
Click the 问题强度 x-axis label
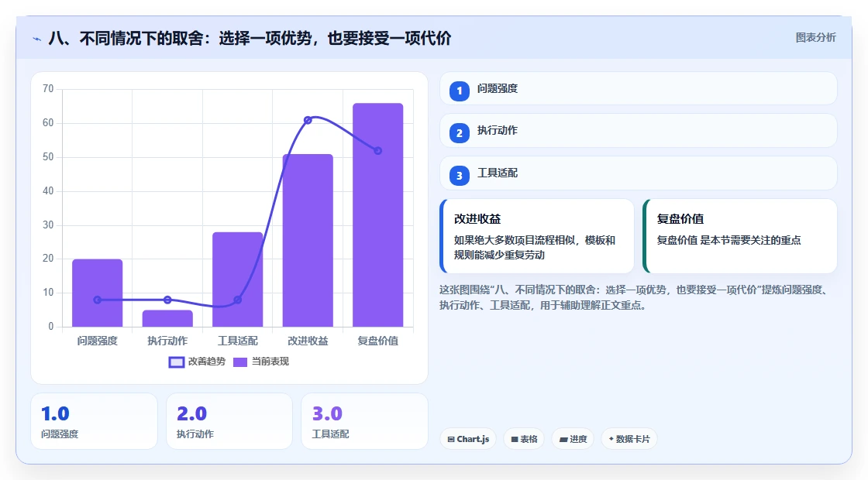click(x=98, y=341)
